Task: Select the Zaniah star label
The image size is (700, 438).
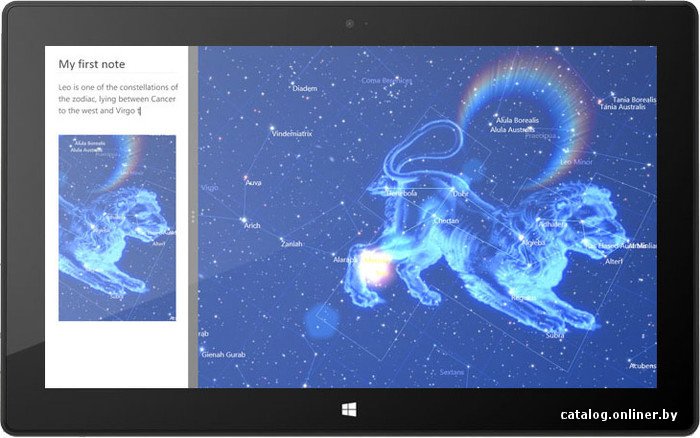Action: pyautogui.click(x=292, y=244)
